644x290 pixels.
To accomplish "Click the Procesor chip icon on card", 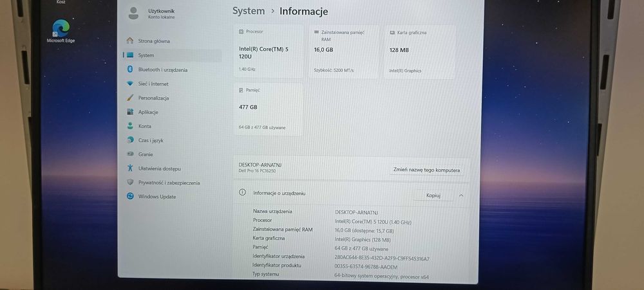I will (x=241, y=31).
